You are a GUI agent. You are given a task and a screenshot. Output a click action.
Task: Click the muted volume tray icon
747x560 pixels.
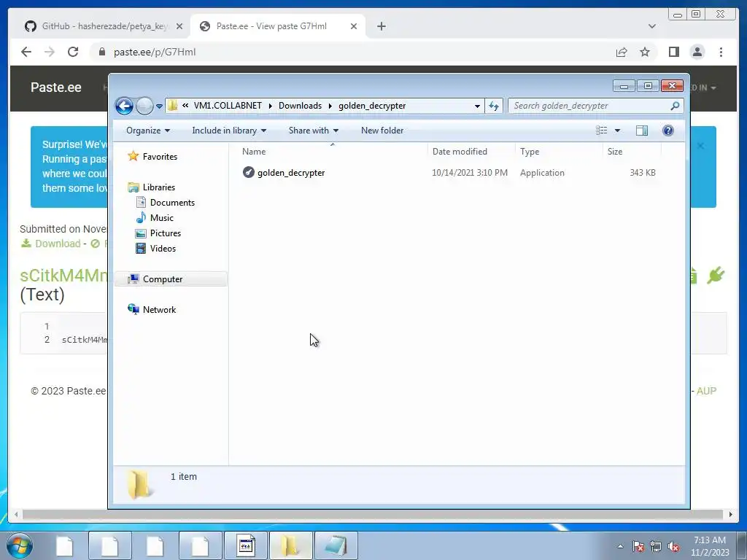pyautogui.click(x=673, y=546)
